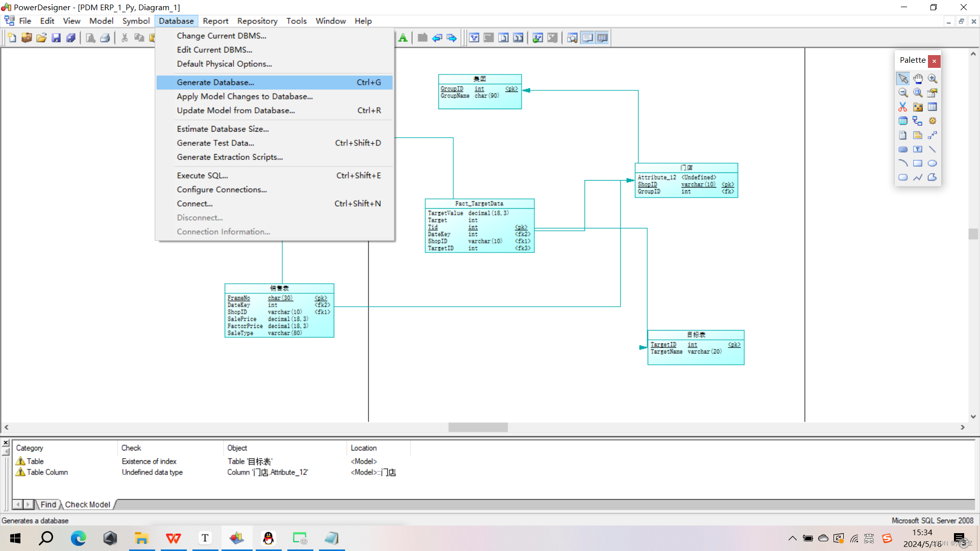
Task: Choose Estimate Database Size... entry
Action: [275, 129]
